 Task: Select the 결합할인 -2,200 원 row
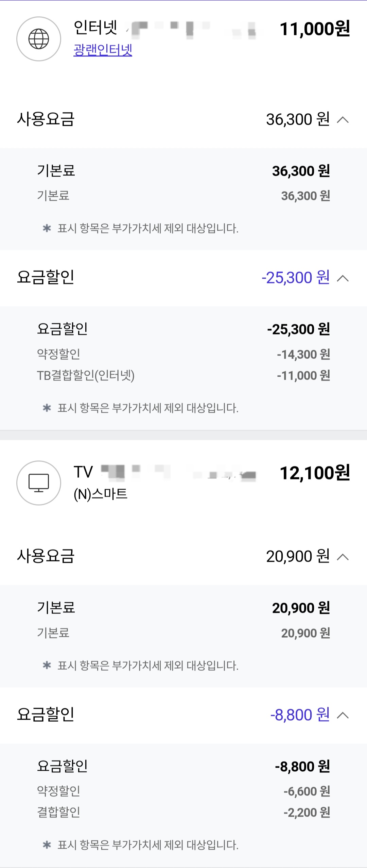(x=183, y=813)
